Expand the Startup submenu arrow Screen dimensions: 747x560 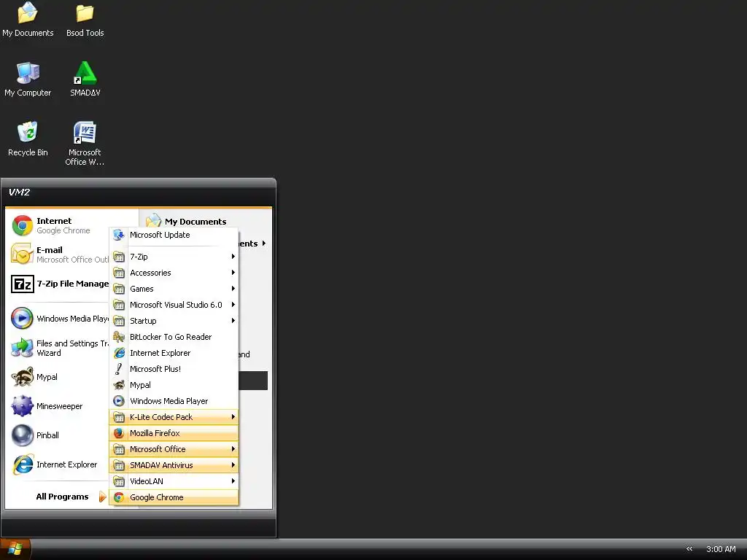coord(233,321)
